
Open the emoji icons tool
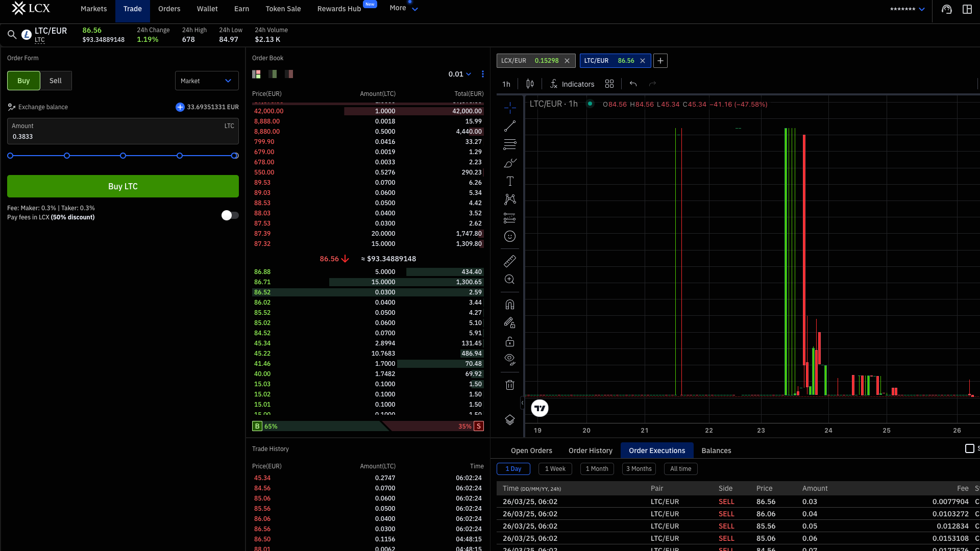tap(510, 236)
